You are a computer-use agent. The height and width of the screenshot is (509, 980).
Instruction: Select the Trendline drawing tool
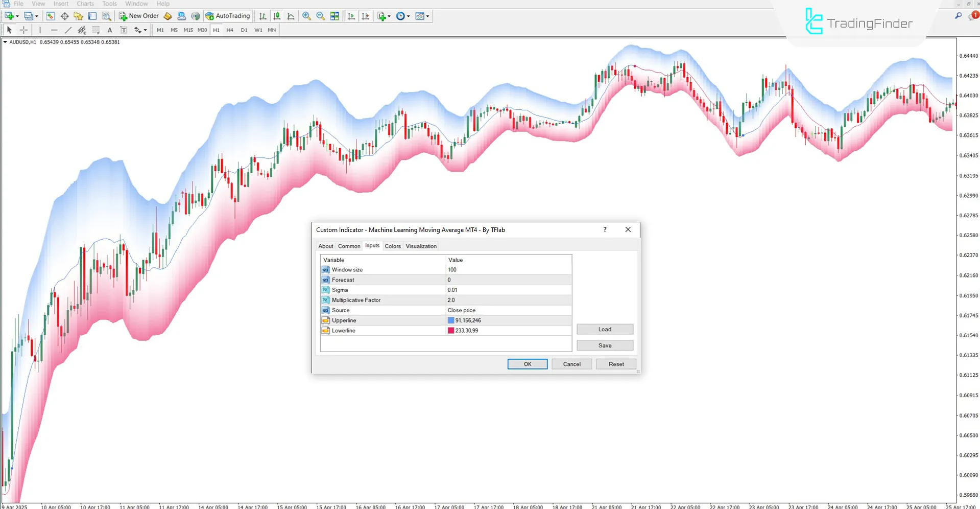(x=68, y=30)
